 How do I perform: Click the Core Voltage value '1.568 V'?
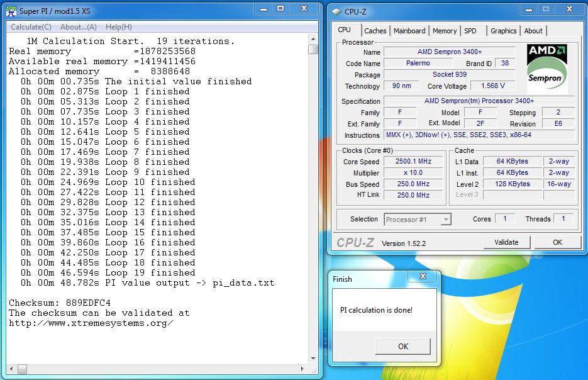pyautogui.click(x=493, y=86)
